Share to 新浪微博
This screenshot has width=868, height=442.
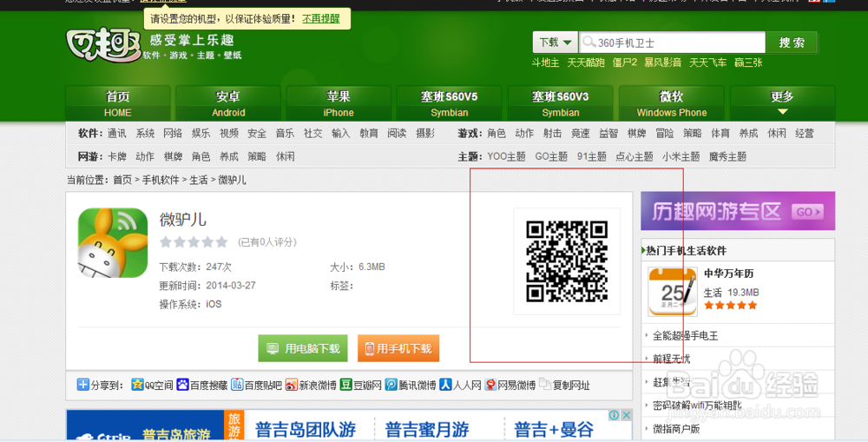pos(311,385)
